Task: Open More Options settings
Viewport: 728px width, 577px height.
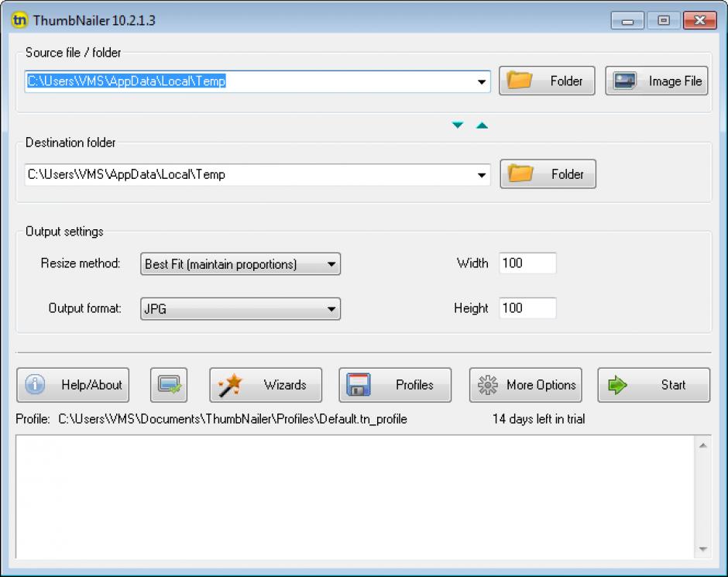Action: pos(526,385)
